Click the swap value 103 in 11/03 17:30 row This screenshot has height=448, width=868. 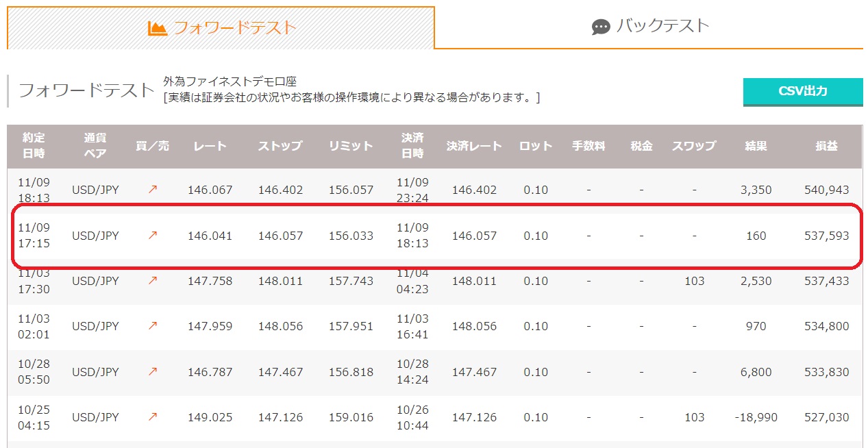694,281
